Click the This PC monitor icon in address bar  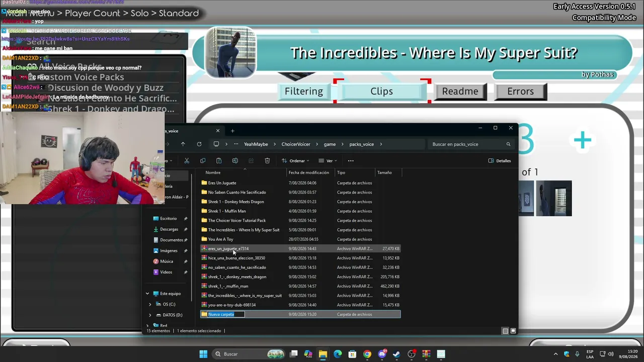click(216, 144)
